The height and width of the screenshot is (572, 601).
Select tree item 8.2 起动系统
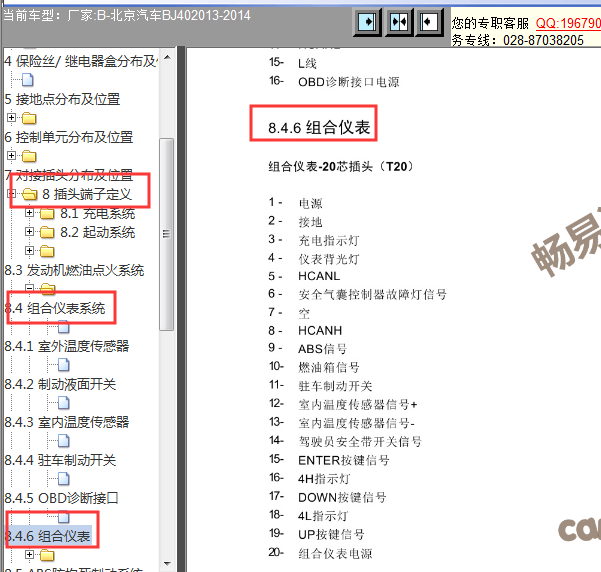point(98,232)
